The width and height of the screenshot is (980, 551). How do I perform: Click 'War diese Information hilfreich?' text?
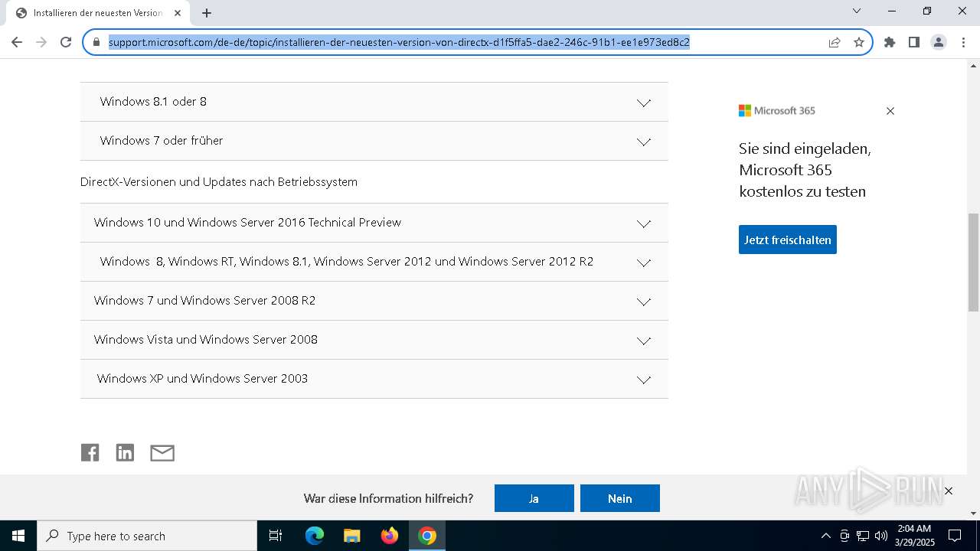388,498
